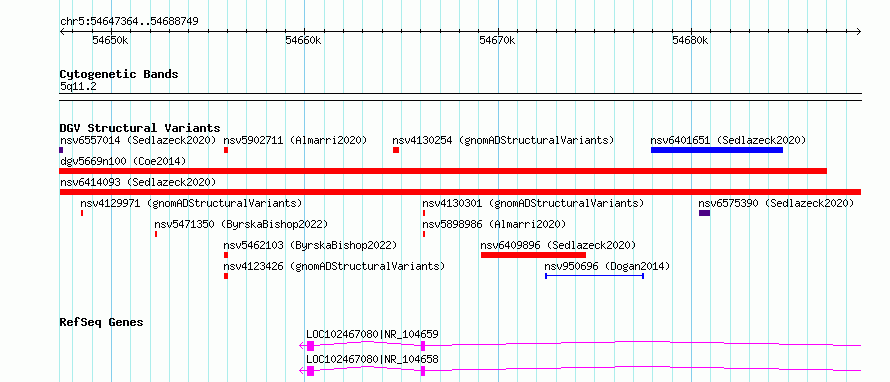Click the LOC102467080|NR_104659 gene label
Screen dimensions: 890x382
372,334
